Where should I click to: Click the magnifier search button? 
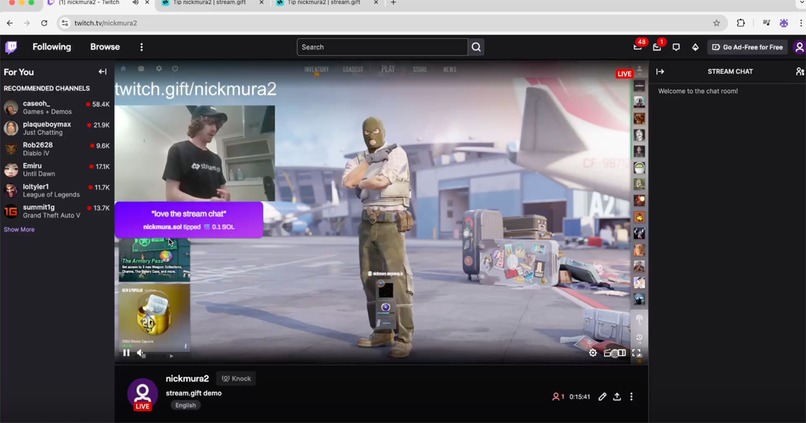[x=476, y=47]
